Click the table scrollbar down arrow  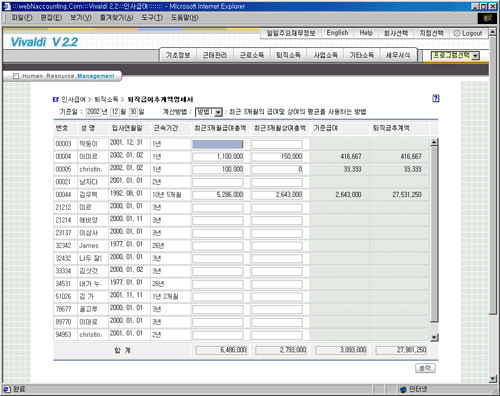tap(434, 337)
